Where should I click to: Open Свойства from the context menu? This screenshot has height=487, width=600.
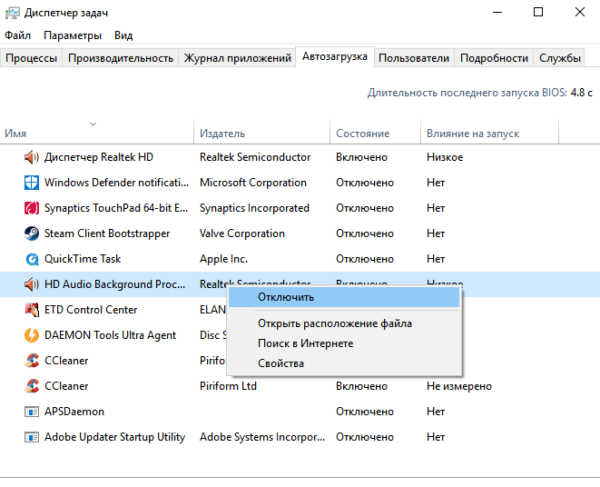[x=281, y=363]
